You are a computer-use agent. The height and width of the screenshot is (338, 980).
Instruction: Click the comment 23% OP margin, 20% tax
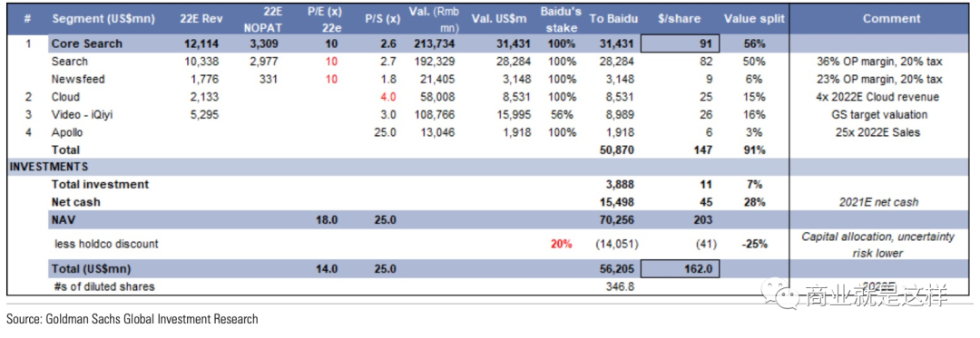(879, 79)
